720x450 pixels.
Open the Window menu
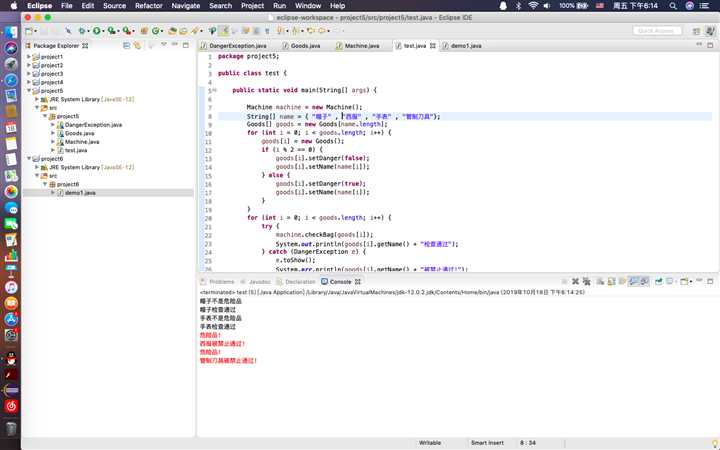click(x=308, y=6)
